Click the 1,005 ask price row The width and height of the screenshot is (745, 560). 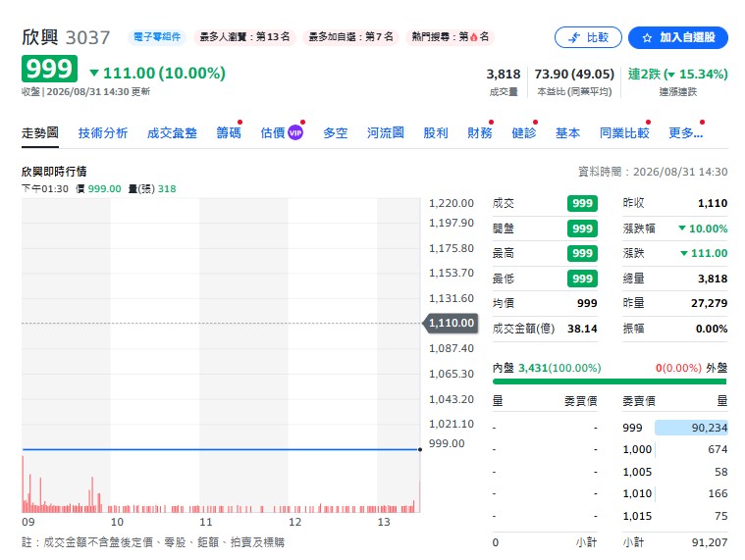tap(675, 472)
